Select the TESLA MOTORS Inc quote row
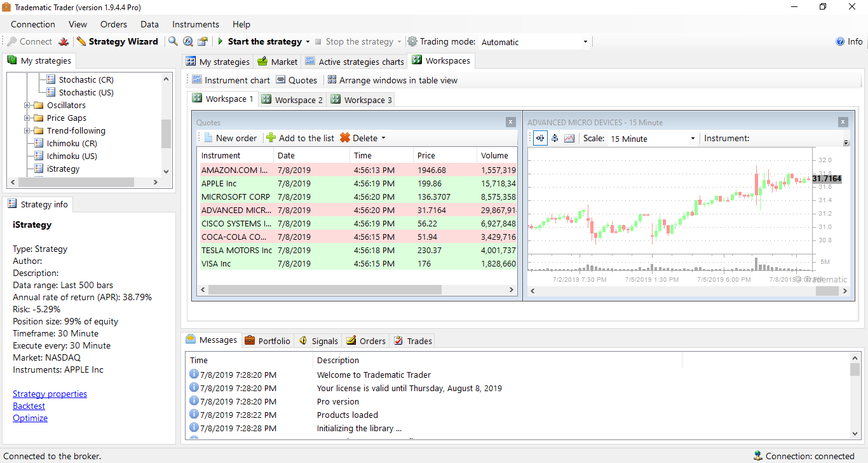 coord(236,250)
